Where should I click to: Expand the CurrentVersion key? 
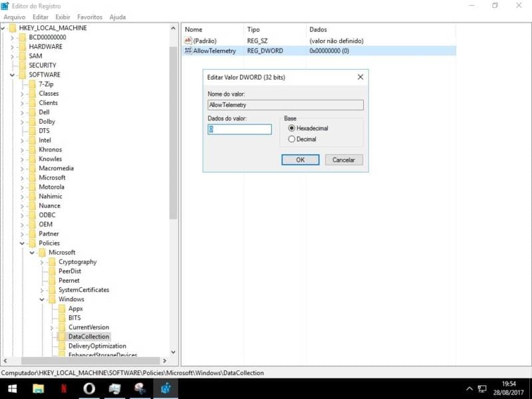point(52,328)
